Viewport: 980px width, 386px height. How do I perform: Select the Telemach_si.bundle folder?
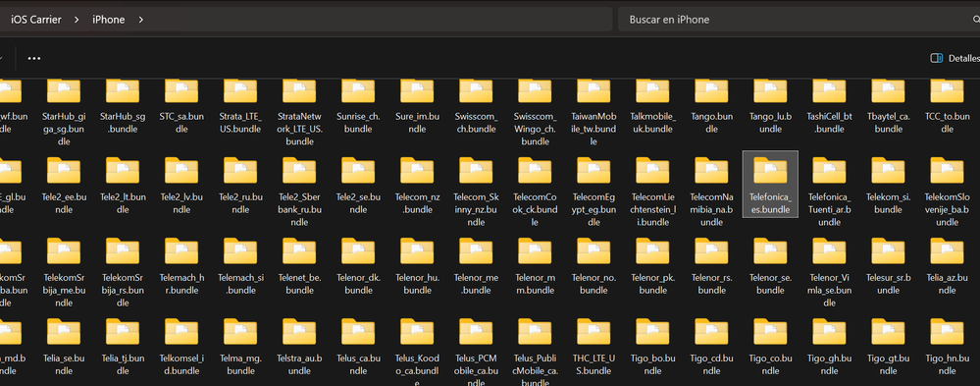point(240,265)
